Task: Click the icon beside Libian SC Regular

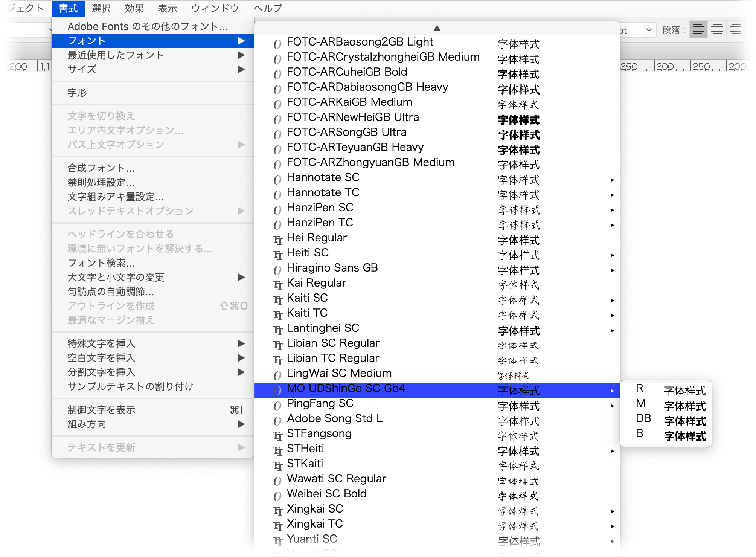Action: [x=277, y=345]
